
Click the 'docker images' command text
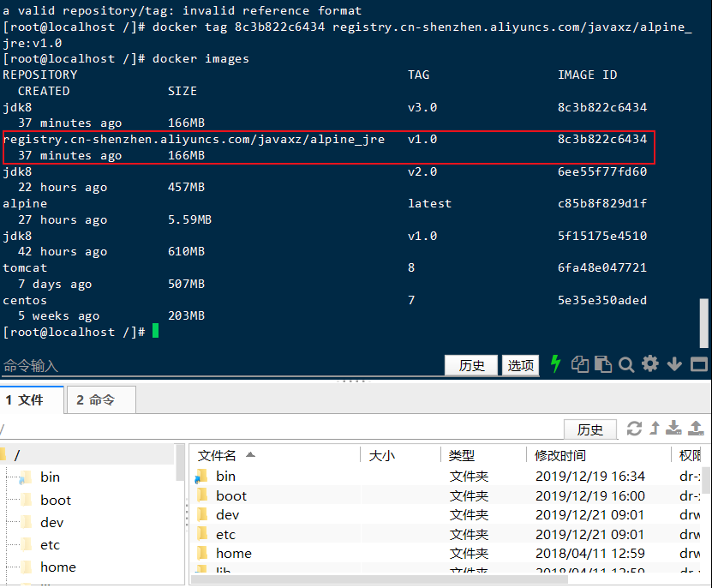pyautogui.click(x=200, y=59)
